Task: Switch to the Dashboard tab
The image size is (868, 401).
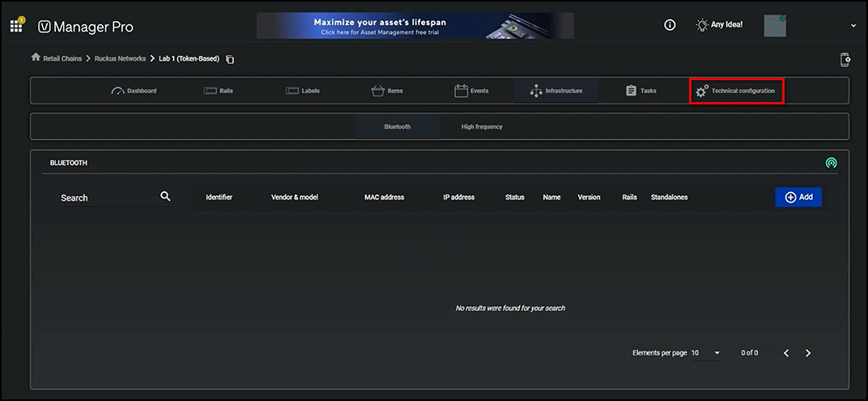Action: (x=134, y=91)
